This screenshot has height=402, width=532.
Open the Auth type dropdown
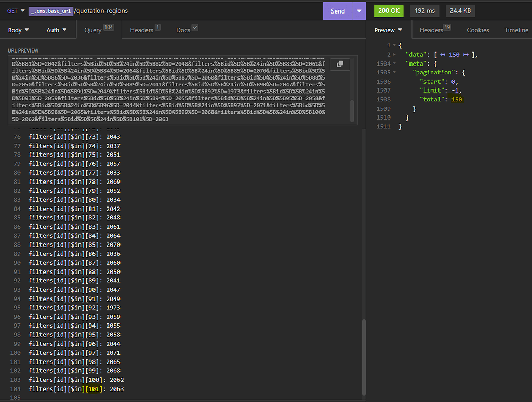point(57,30)
